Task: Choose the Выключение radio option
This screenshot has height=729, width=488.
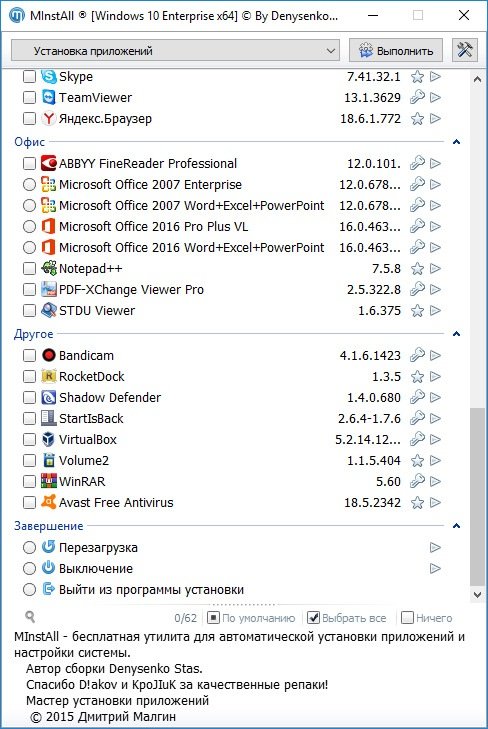Action: [29, 568]
